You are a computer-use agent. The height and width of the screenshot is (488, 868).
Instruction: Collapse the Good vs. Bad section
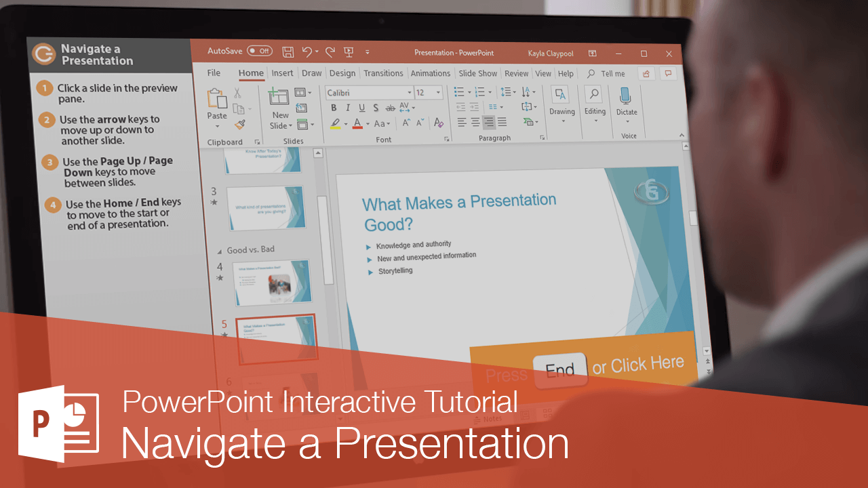tap(219, 250)
